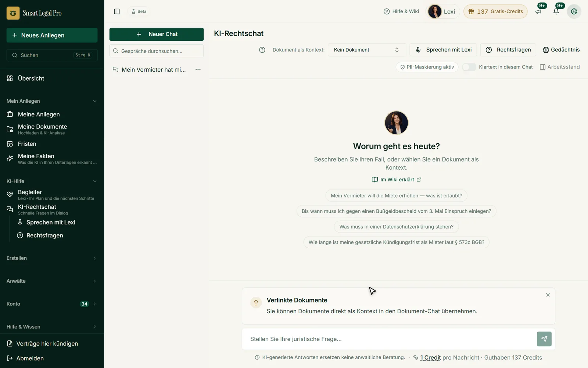Open the notifications bell

coord(556,11)
